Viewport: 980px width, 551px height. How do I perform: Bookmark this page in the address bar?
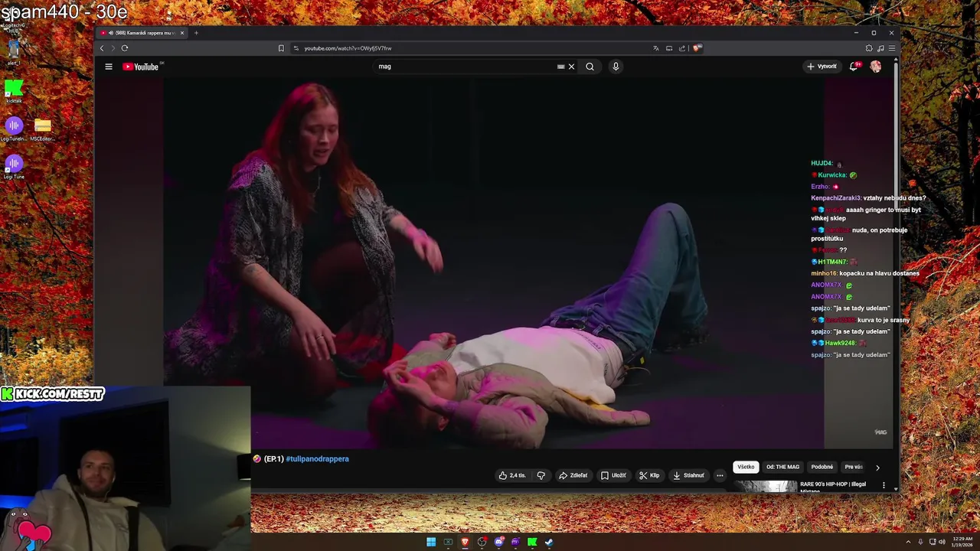click(281, 48)
